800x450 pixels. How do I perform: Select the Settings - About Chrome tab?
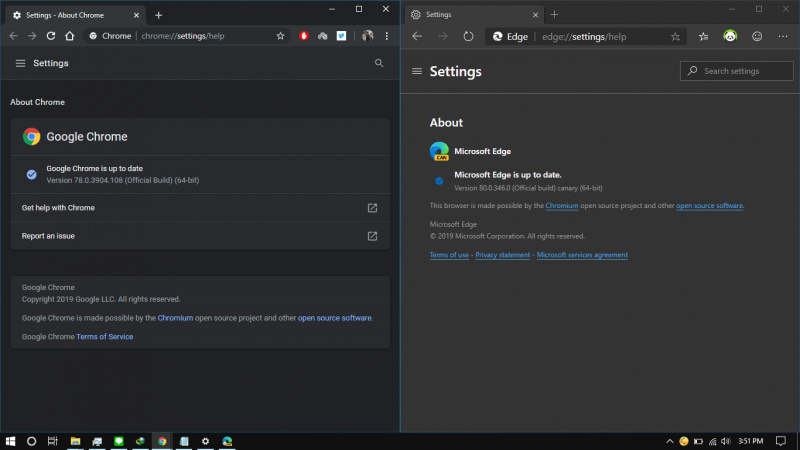76,15
